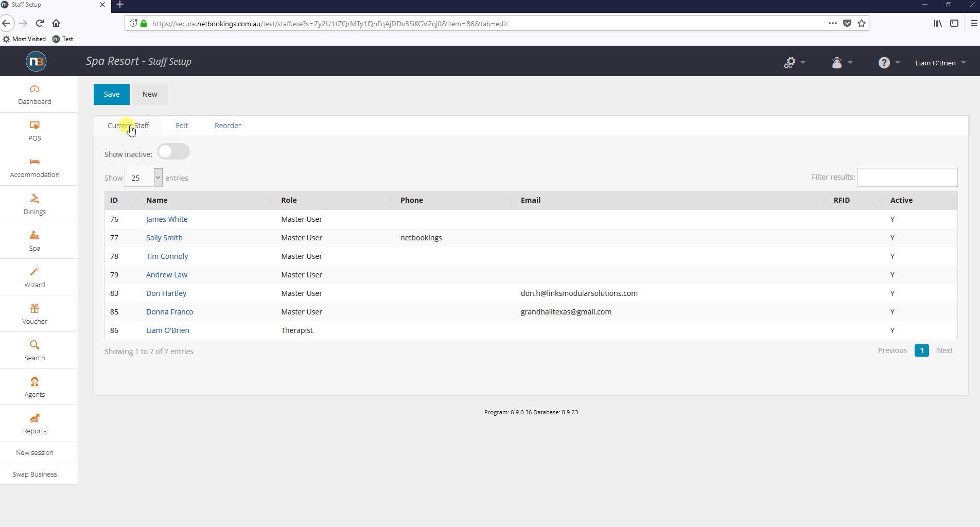This screenshot has width=980, height=527.
Task: Click the Previous pagination link
Action: click(892, 350)
